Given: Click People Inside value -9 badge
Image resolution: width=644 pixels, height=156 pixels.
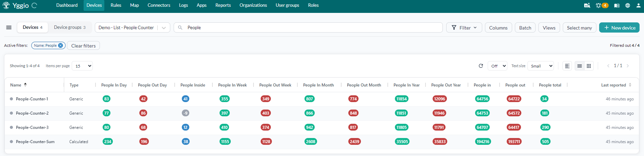Looking at the screenshot, I should [x=186, y=113].
